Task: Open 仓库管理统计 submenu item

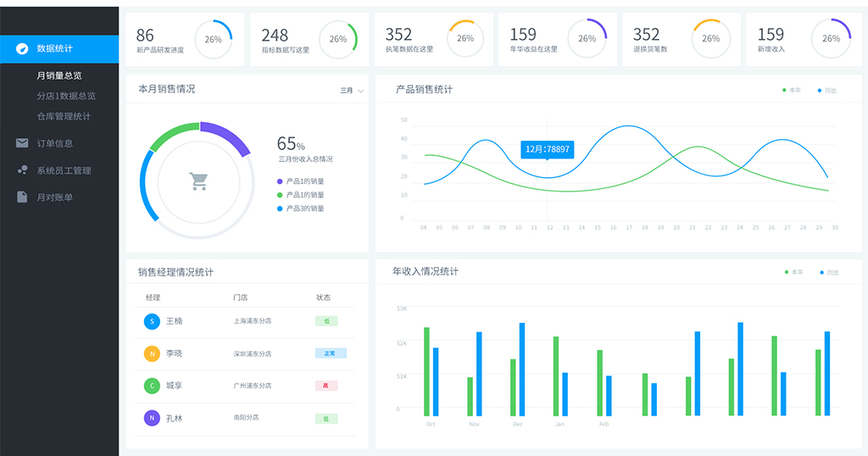Action: [64, 116]
